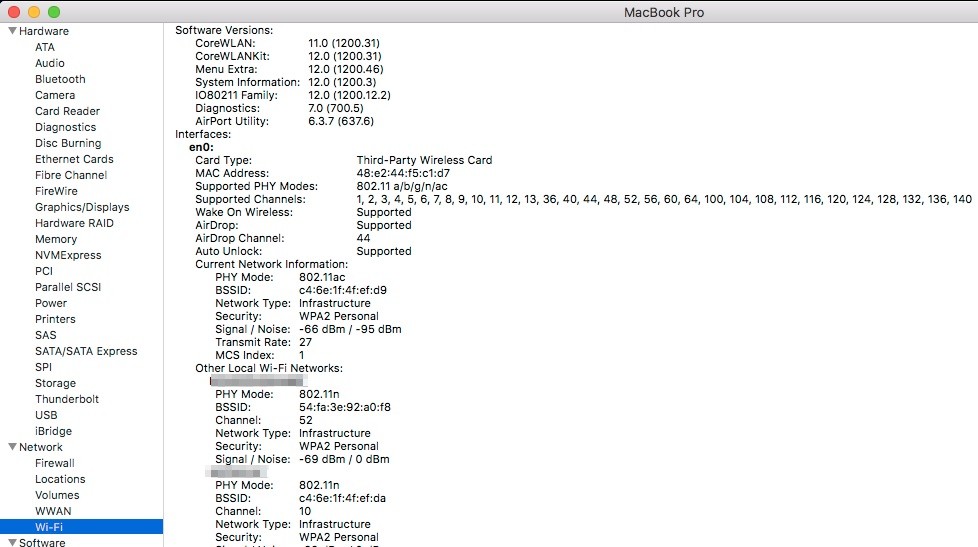Select the highlighted Wi-Fi item
This screenshot has width=978, height=547.
81,526
